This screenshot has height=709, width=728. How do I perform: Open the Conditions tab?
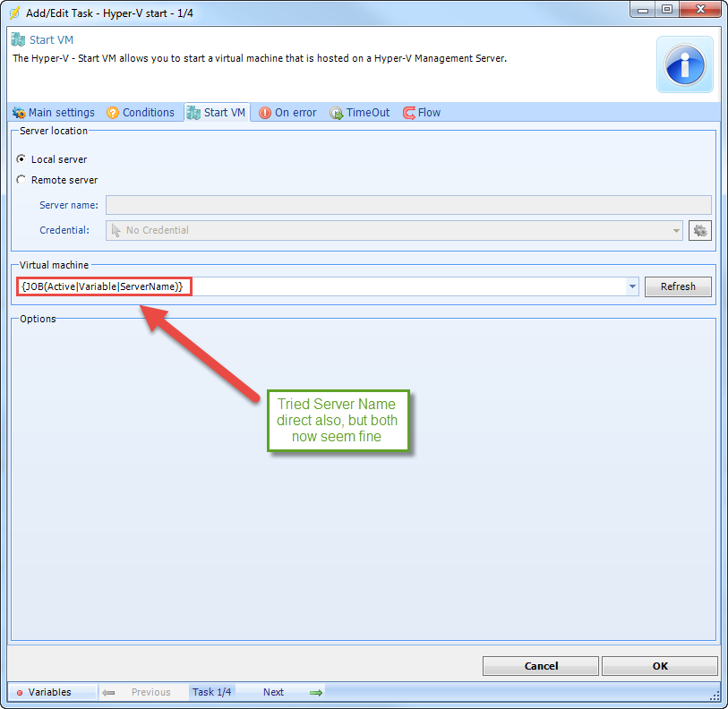click(x=141, y=113)
